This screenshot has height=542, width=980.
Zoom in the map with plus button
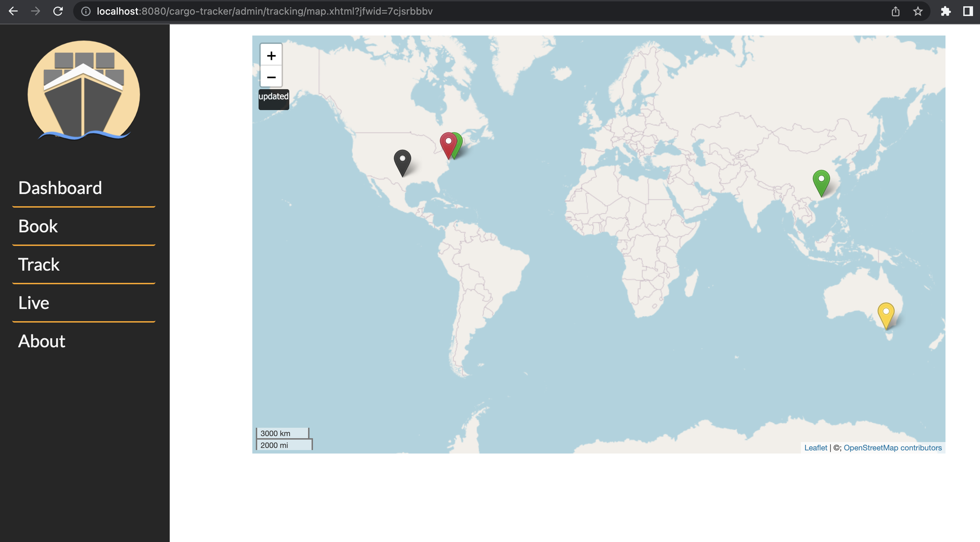271,56
